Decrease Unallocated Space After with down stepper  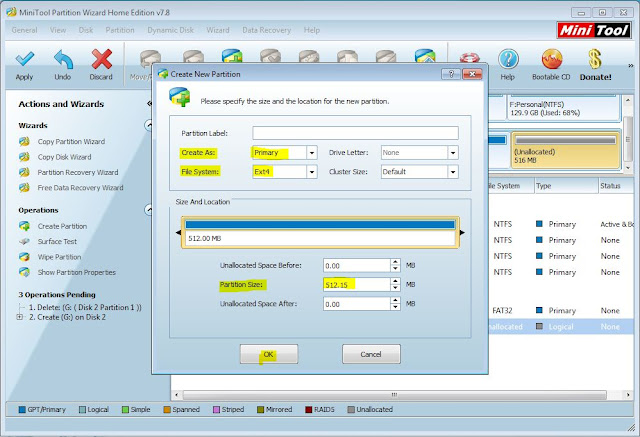395,307
